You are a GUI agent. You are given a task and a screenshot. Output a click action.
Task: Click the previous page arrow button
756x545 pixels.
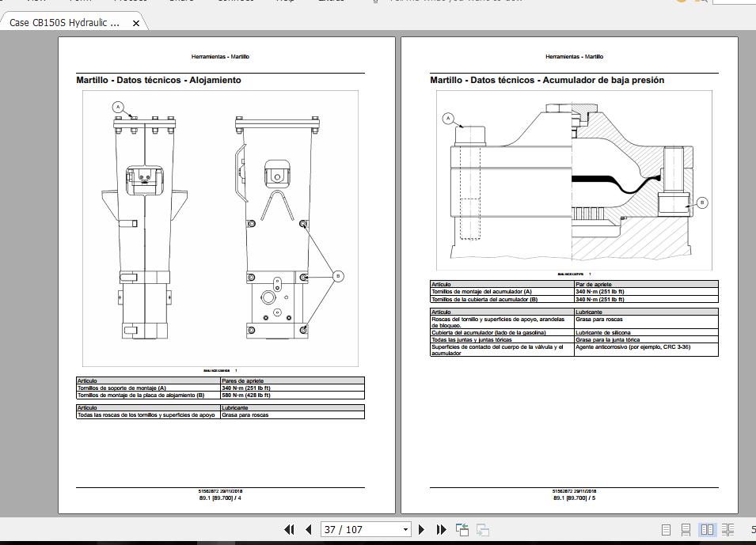pyautogui.click(x=307, y=528)
